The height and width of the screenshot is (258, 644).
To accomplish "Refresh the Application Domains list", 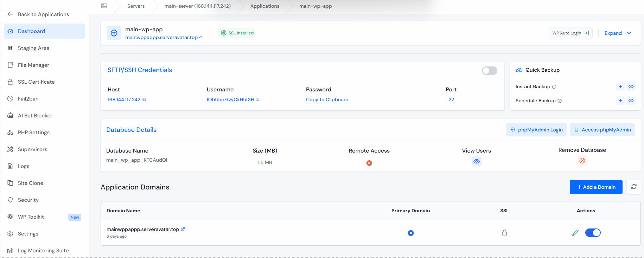I will pos(634,187).
